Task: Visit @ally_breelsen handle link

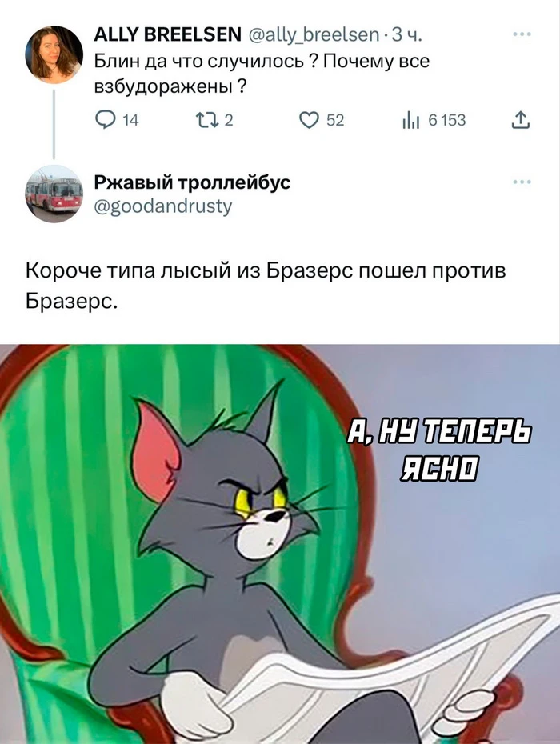Action: pyautogui.click(x=314, y=34)
